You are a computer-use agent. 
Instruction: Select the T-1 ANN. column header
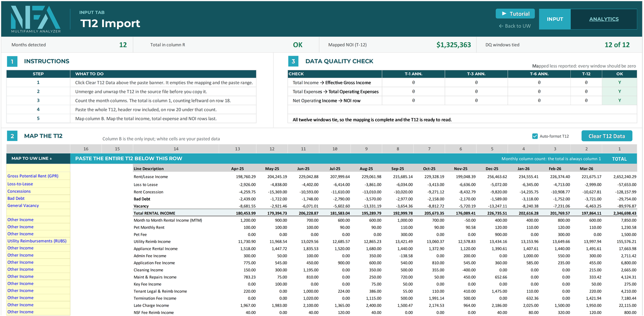413,74
